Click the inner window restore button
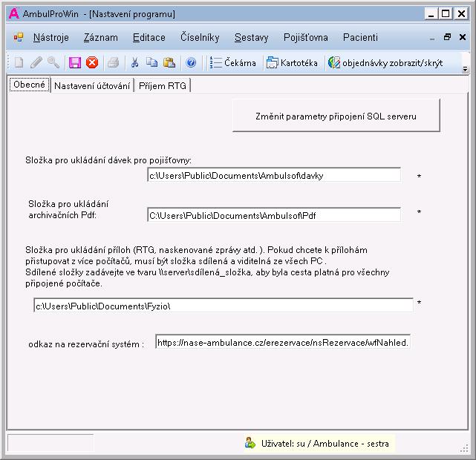 click(447, 37)
